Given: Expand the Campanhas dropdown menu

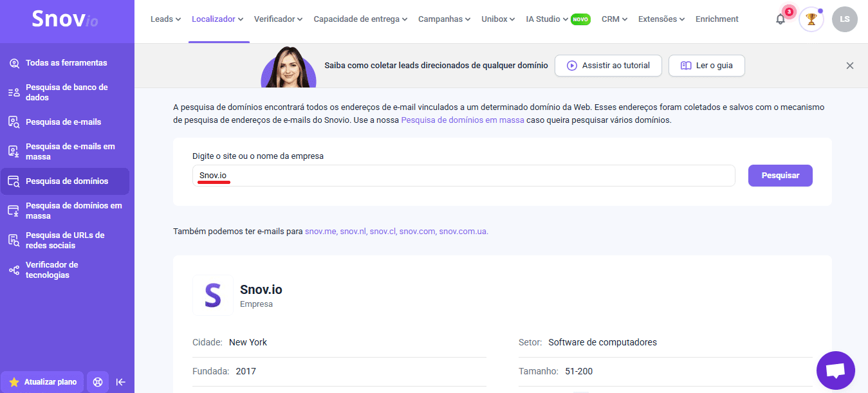Looking at the screenshot, I should [x=444, y=19].
